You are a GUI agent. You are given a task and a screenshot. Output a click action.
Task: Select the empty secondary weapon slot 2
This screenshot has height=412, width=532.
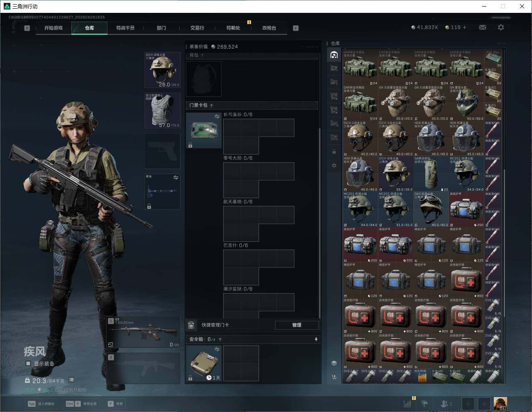(x=144, y=368)
